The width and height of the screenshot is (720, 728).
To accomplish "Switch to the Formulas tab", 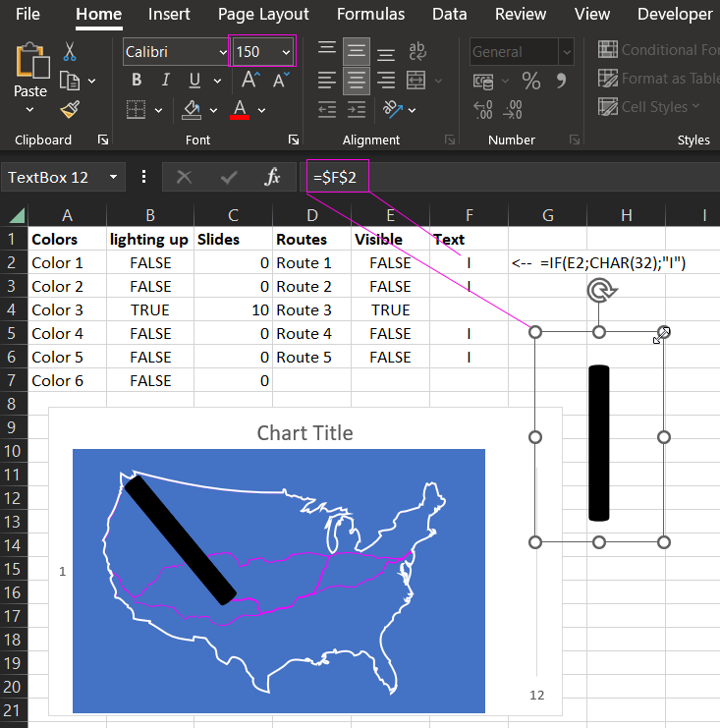I will [x=370, y=14].
